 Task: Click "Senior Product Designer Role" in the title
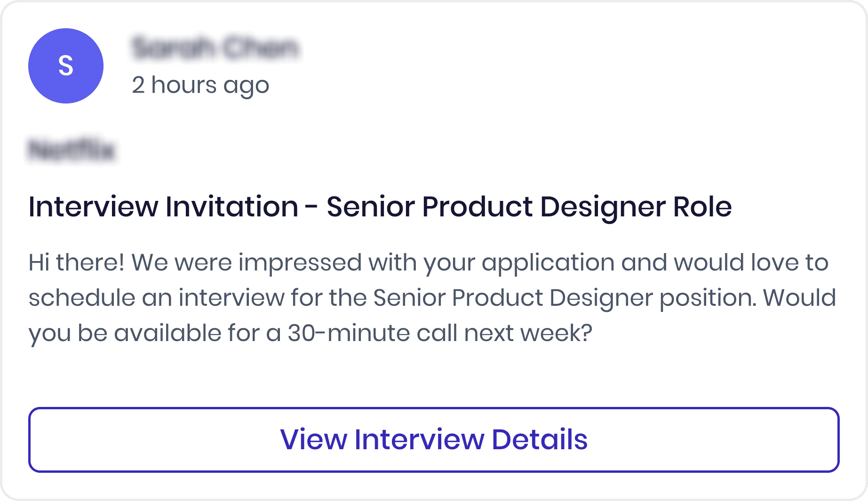529,207
